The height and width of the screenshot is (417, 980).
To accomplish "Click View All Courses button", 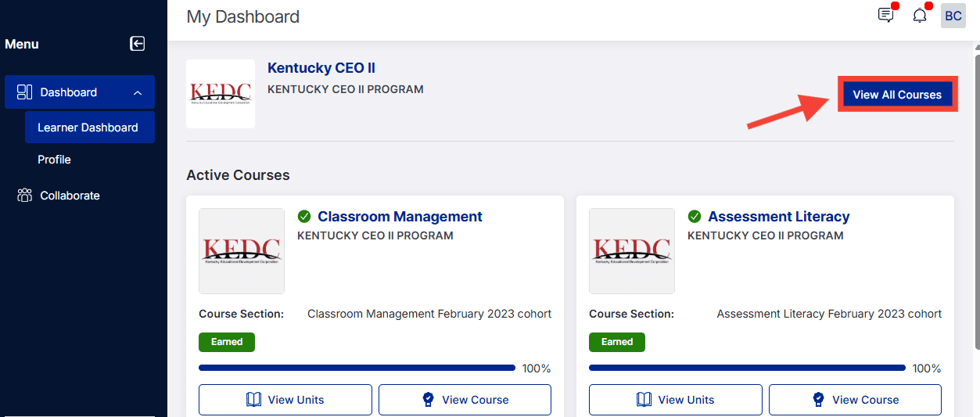I will tap(897, 95).
